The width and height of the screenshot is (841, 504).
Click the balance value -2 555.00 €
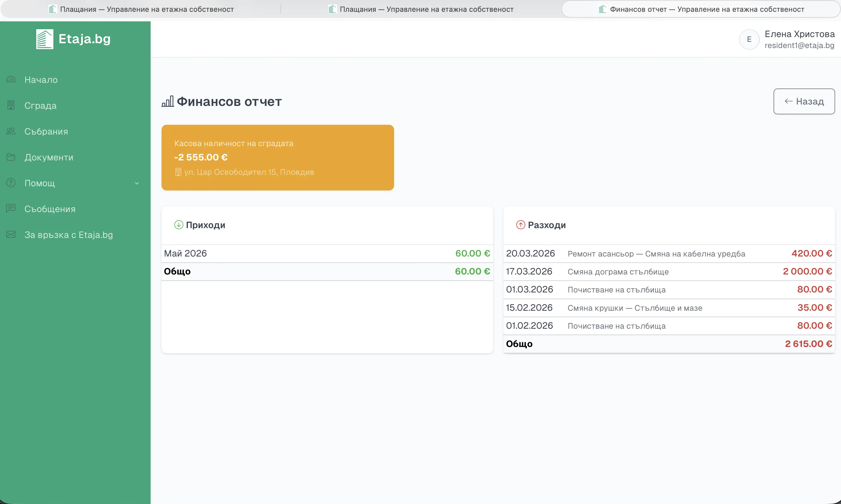(x=201, y=157)
